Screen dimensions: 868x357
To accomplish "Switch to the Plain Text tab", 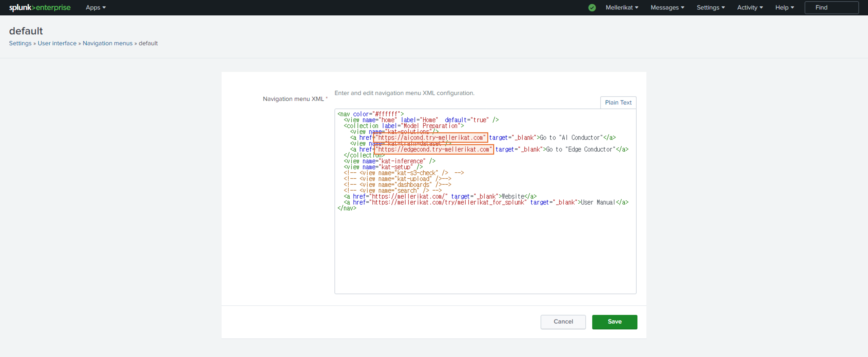I will (x=618, y=102).
